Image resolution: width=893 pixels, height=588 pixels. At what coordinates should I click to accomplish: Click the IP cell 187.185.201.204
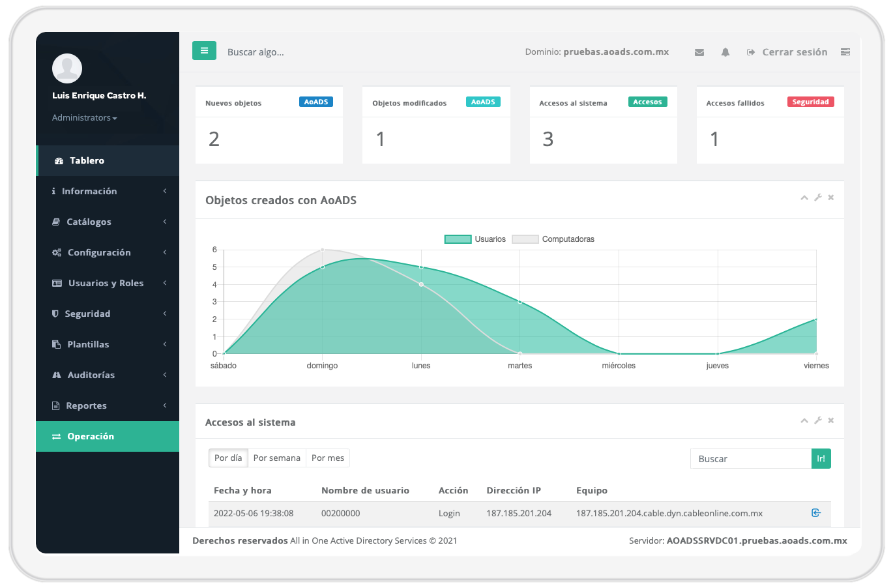(x=519, y=513)
